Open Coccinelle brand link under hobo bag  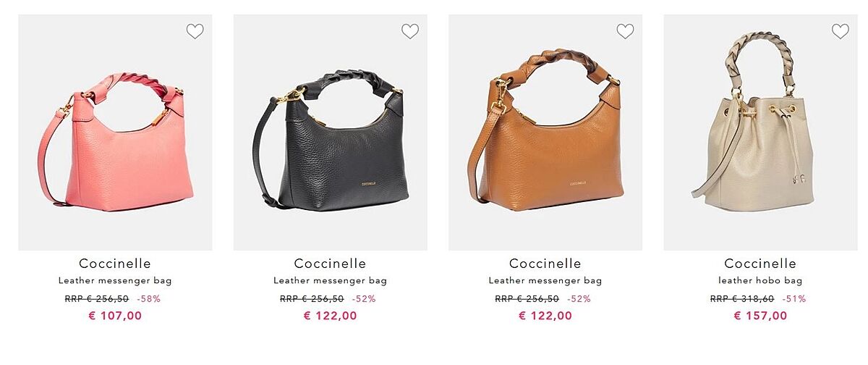pos(760,264)
